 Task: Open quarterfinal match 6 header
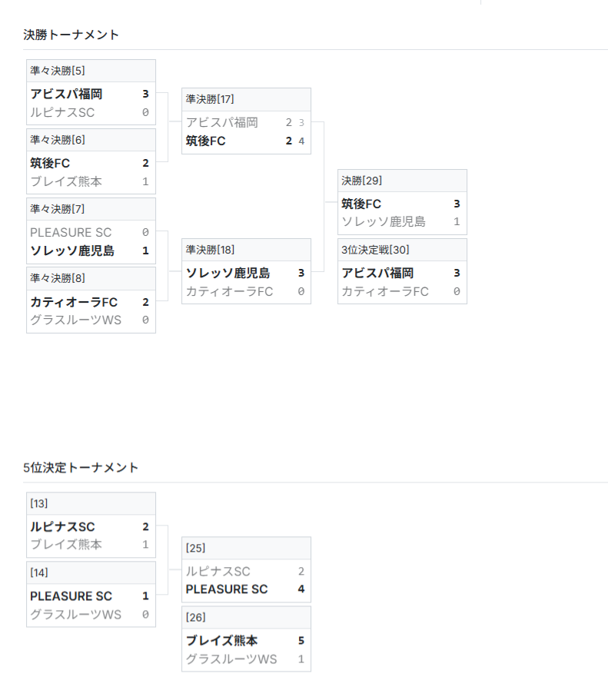[91, 140]
